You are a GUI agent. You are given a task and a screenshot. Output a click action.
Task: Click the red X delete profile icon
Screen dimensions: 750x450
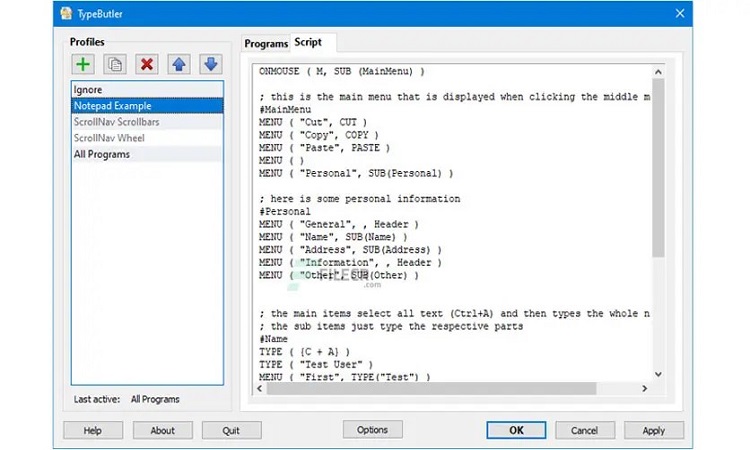[147, 64]
